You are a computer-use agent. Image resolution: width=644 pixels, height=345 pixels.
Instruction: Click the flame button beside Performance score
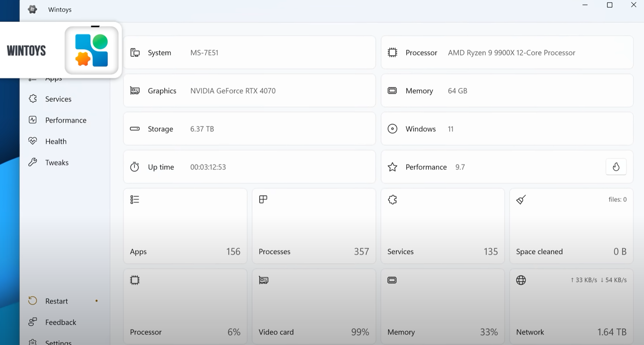coord(616,167)
